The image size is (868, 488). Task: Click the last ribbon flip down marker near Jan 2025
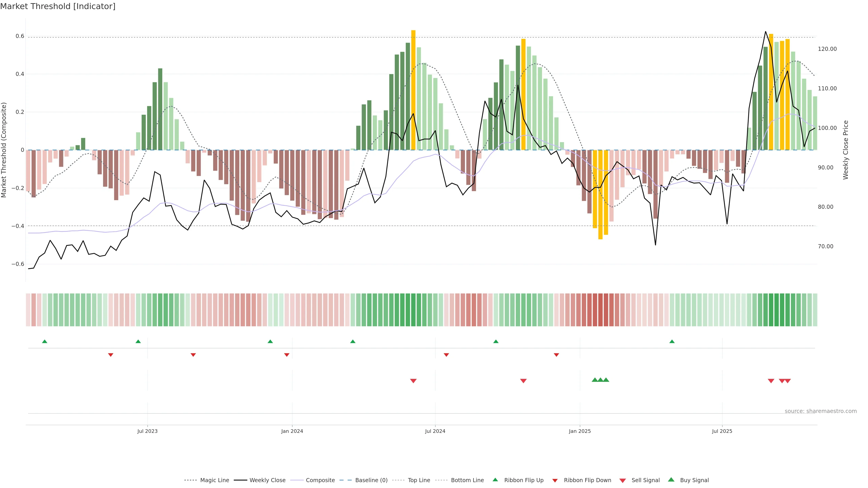click(556, 355)
